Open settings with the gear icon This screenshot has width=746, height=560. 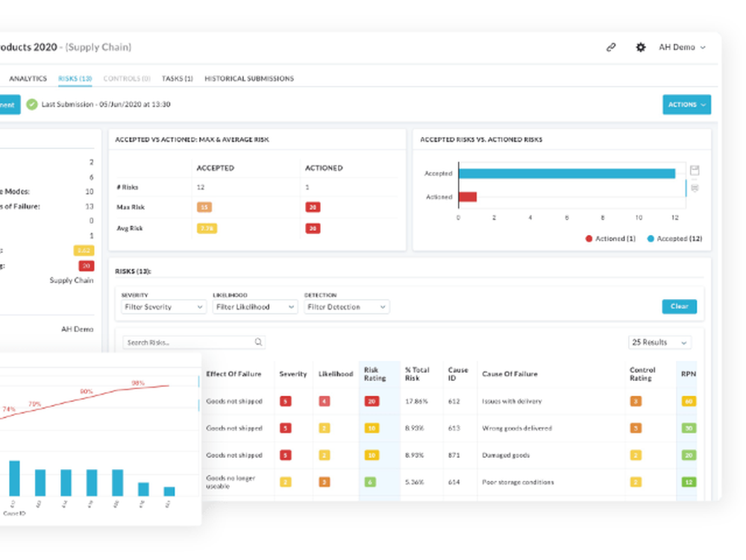[641, 47]
